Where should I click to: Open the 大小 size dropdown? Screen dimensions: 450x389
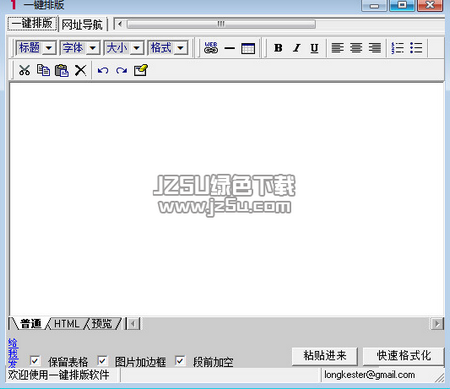[124, 48]
